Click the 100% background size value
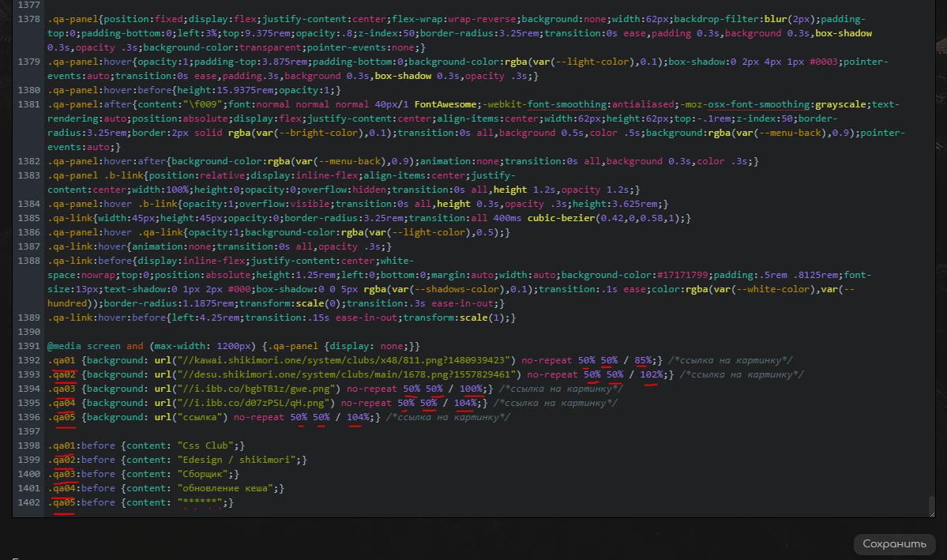947x560 pixels. pos(471,389)
